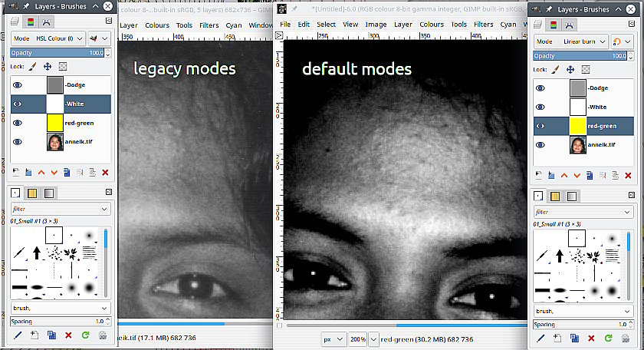This screenshot has width=644, height=350.
Task: Raise red-green layer in right dock
Action: [x=564, y=176]
